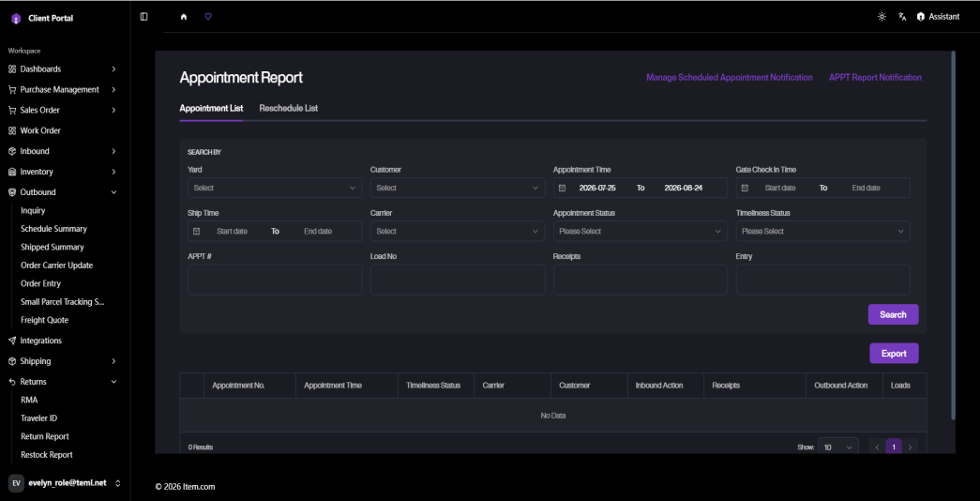Click the Receipts input field

(640, 280)
